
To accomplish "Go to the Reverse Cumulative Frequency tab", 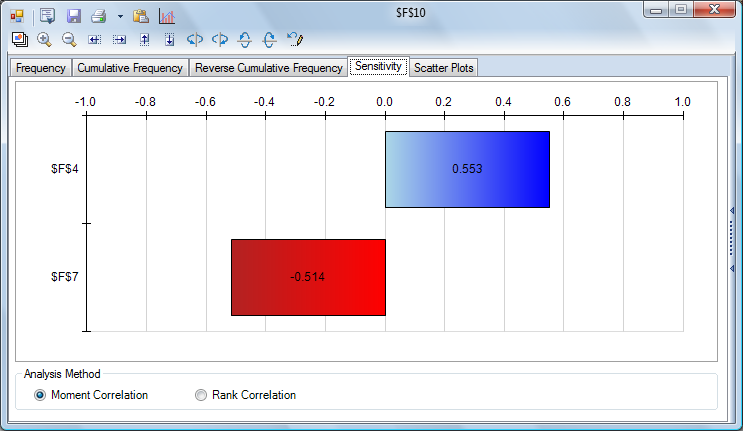I will coord(268,68).
